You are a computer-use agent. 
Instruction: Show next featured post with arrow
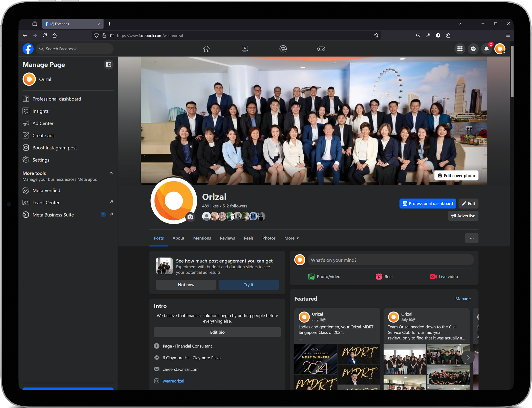tap(468, 357)
